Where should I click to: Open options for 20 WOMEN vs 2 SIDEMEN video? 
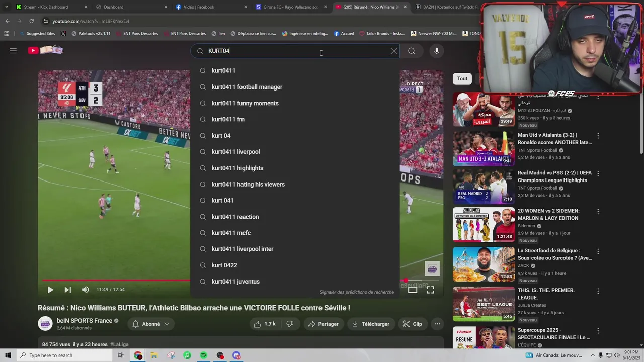click(x=598, y=212)
